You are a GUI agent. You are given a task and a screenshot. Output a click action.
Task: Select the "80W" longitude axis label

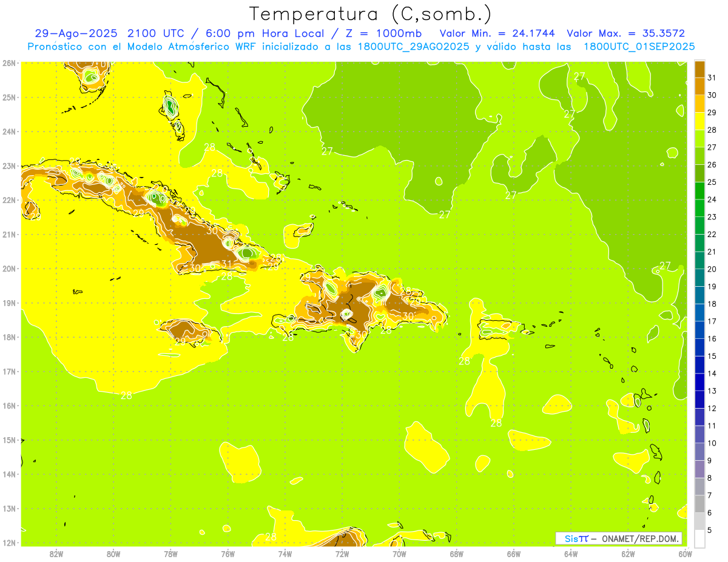coord(113,554)
